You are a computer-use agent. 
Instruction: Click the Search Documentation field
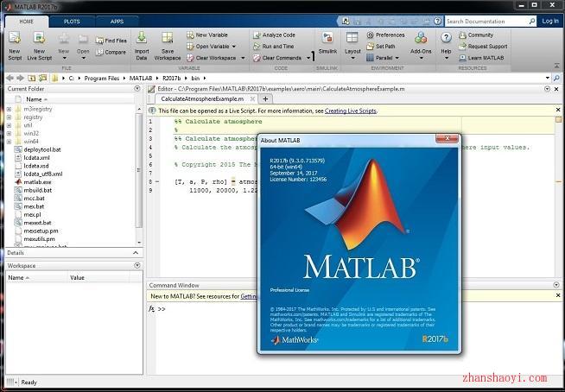pyautogui.click(x=486, y=22)
